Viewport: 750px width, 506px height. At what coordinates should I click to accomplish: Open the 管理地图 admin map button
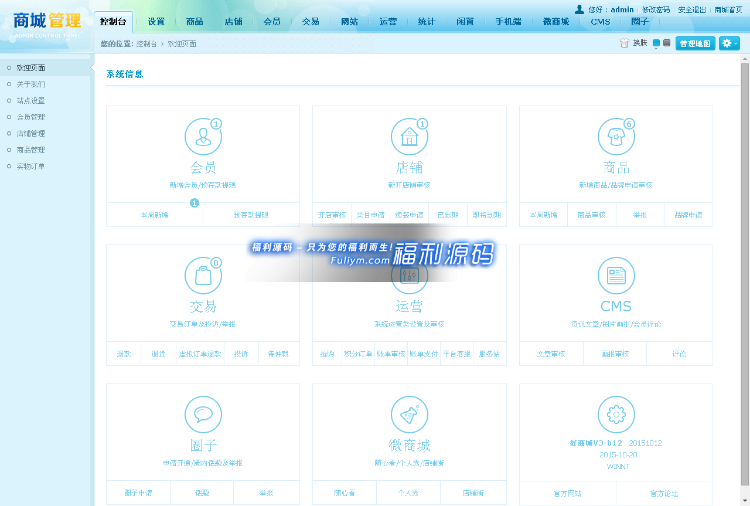pos(695,44)
